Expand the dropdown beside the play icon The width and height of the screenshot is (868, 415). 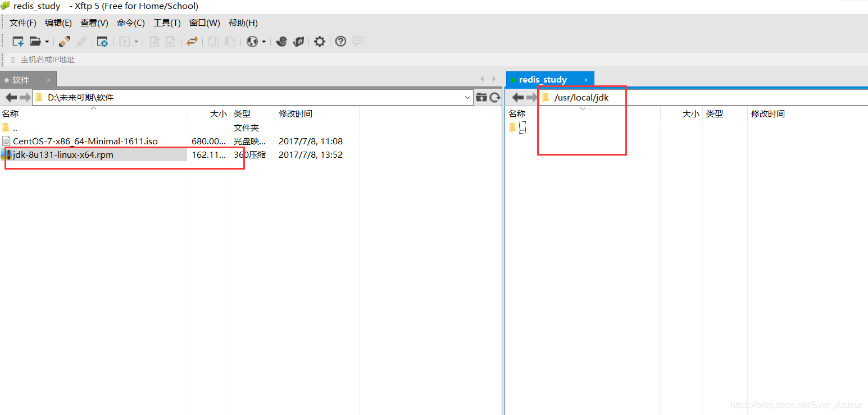(136, 42)
